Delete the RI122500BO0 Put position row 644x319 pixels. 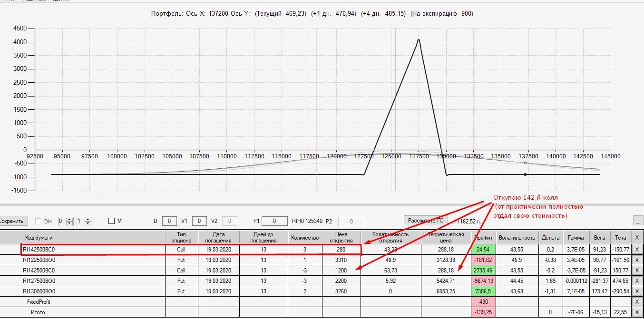click(x=637, y=260)
